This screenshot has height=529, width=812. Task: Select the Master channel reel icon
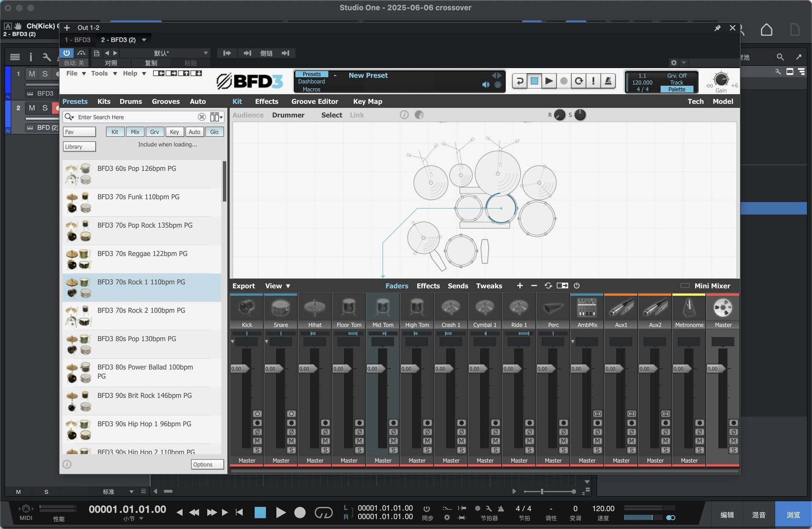[723, 308]
